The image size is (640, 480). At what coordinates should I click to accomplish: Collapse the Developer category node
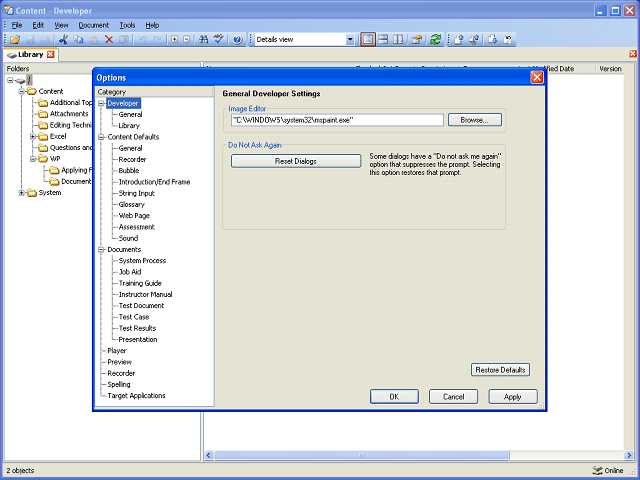pos(101,103)
